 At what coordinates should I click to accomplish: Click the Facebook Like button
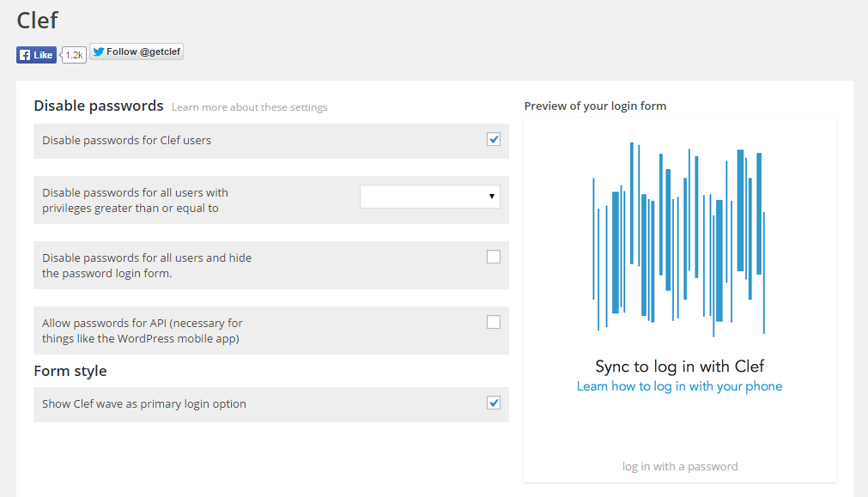pyautogui.click(x=37, y=55)
